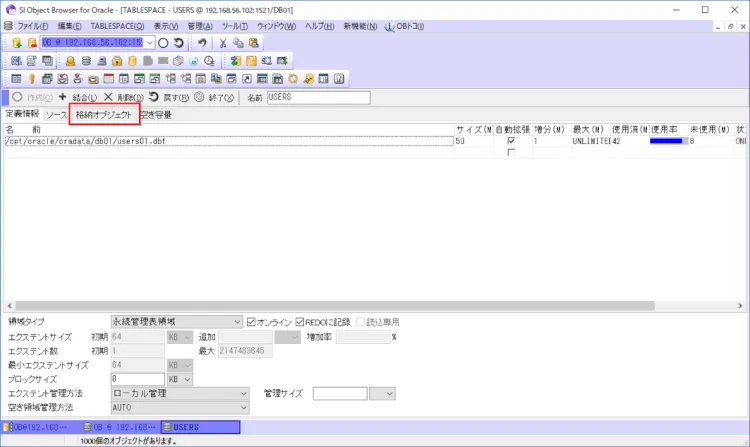This screenshot has height=447, width=750.
Task: Open the user management head icon
Action: click(70, 61)
